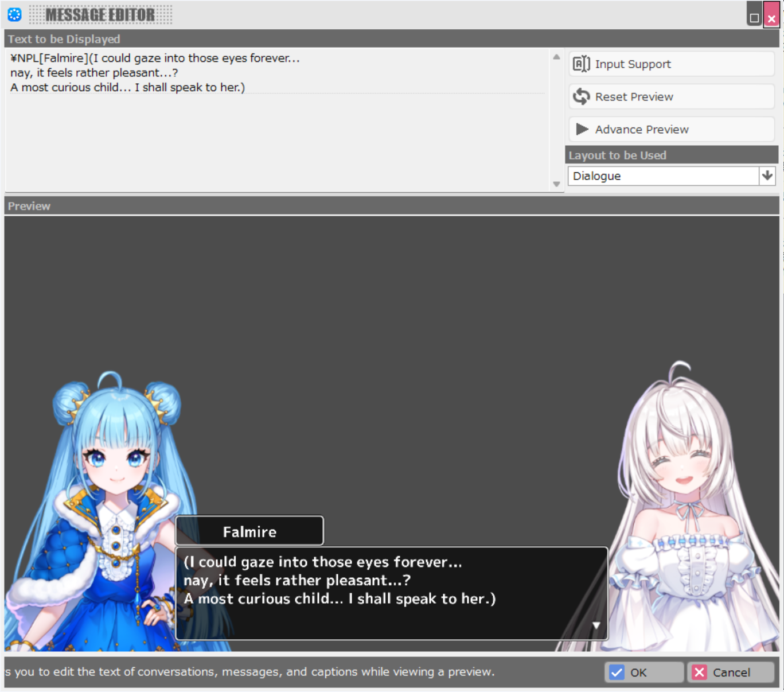The width and height of the screenshot is (784, 692).
Task: Click the app icon in the title bar
Action: tap(13, 14)
